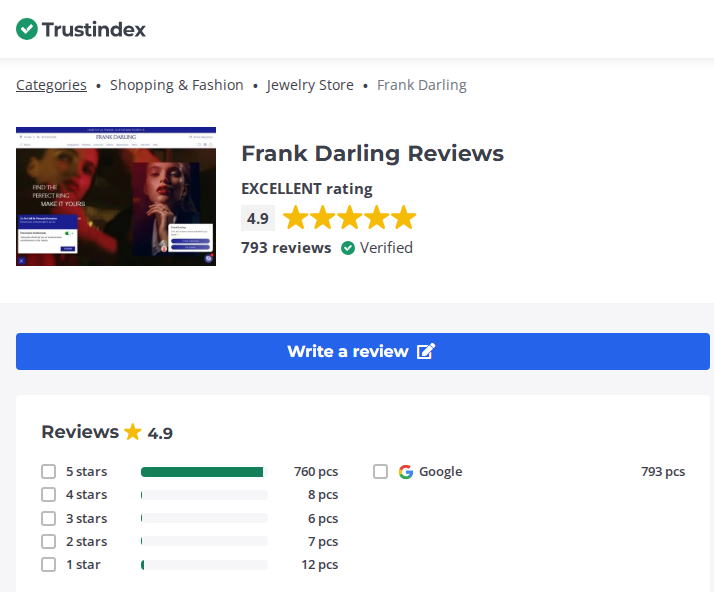Click the Trustindex logo

(x=81, y=29)
